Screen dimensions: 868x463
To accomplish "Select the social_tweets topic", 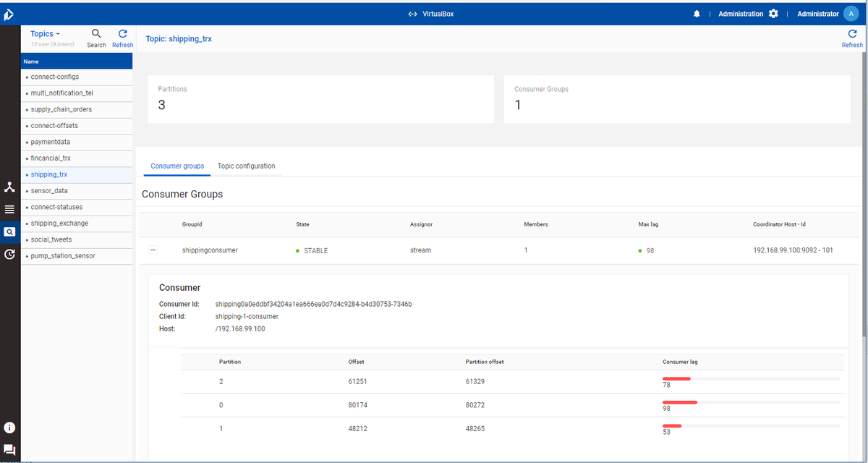I will tap(77, 239).
